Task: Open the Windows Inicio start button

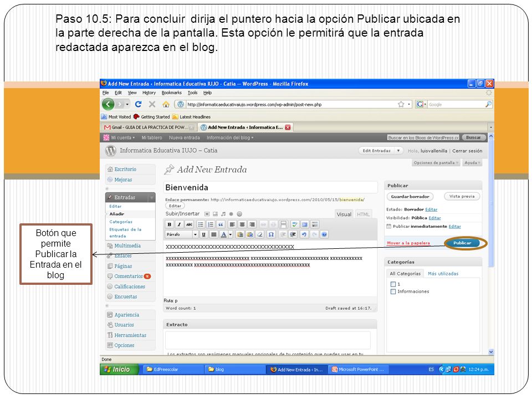Action: pos(120,370)
